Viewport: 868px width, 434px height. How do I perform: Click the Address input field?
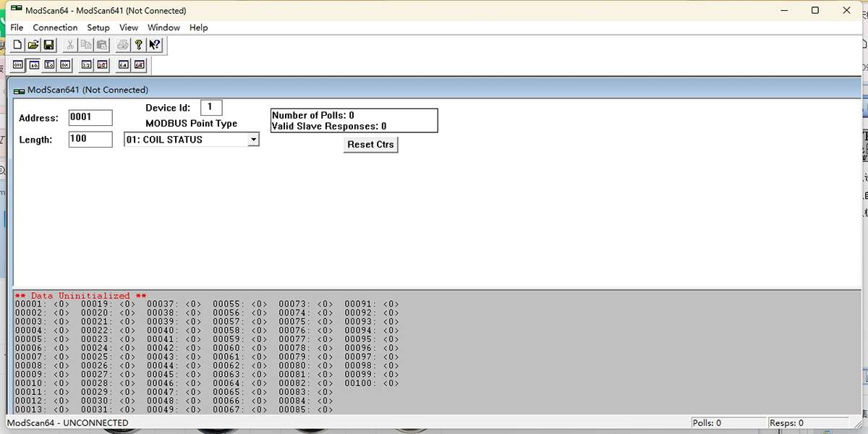click(x=90, y=117)
